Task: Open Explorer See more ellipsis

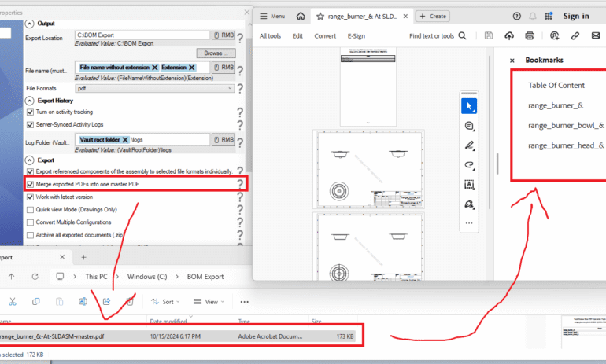Action: [x=244, y=302]
